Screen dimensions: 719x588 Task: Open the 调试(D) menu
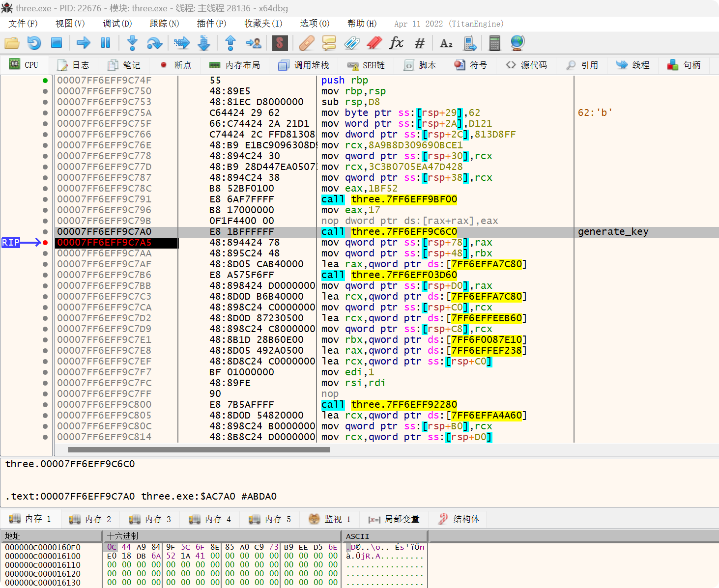117,24
